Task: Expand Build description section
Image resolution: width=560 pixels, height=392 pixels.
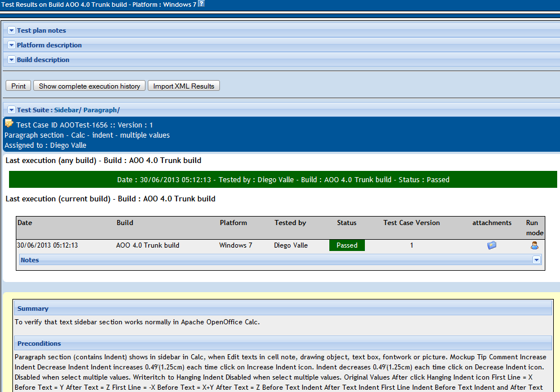Action: click(11, 60)
